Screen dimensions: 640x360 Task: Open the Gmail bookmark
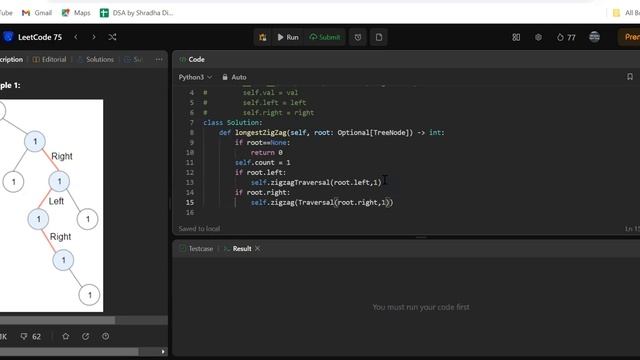point(37,13)
